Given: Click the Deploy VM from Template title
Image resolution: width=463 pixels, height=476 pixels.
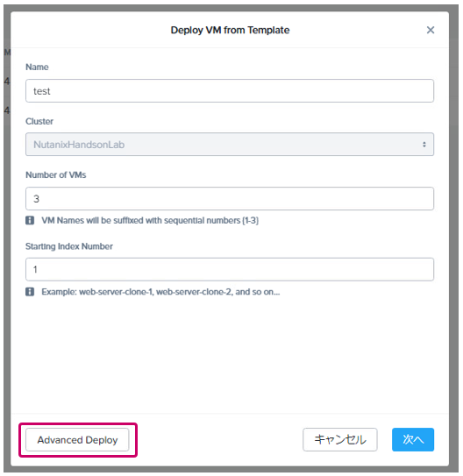Looking at the screenshot, I should tap(230, 30).
